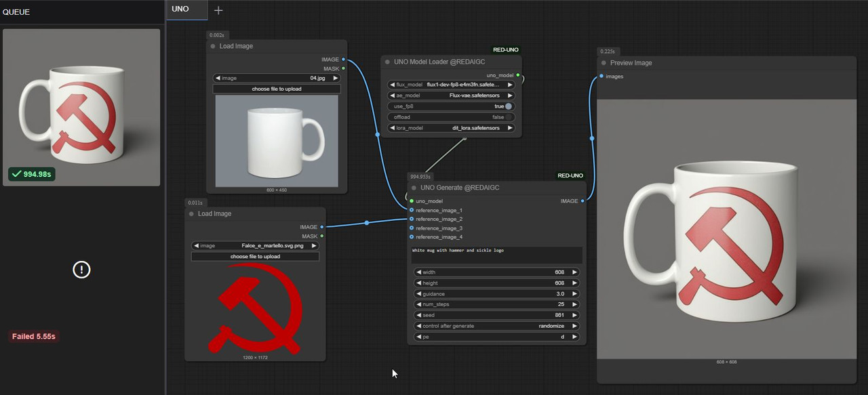Grab MASK output of Falce_e_martello Load Image node
The height and width of the screenshot is (395, 868).
pos(321,236)
